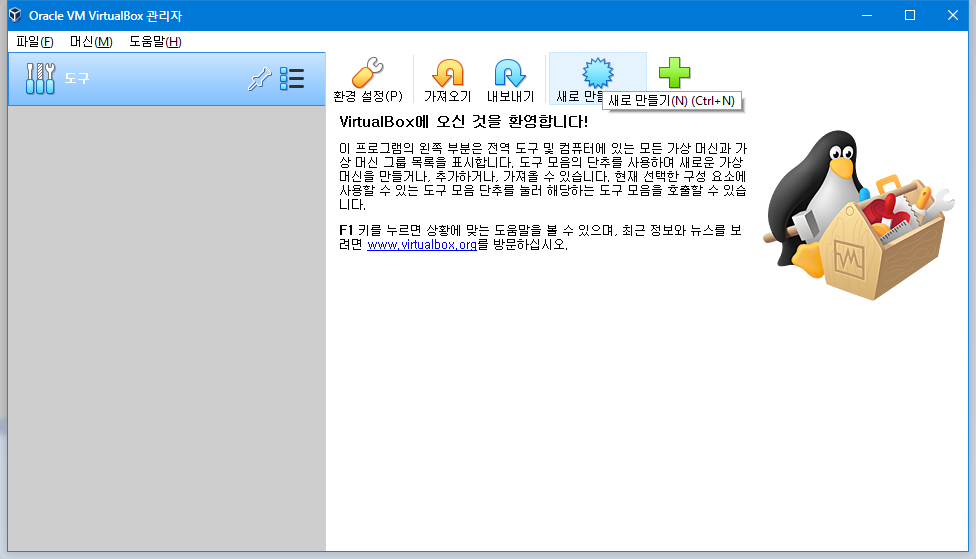Open Preferences (환경 설정) wrench icon

click(367, 73)
